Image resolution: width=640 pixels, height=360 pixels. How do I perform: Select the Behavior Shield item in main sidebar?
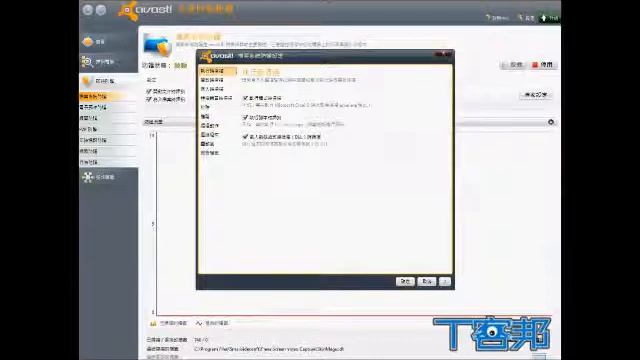108,162
